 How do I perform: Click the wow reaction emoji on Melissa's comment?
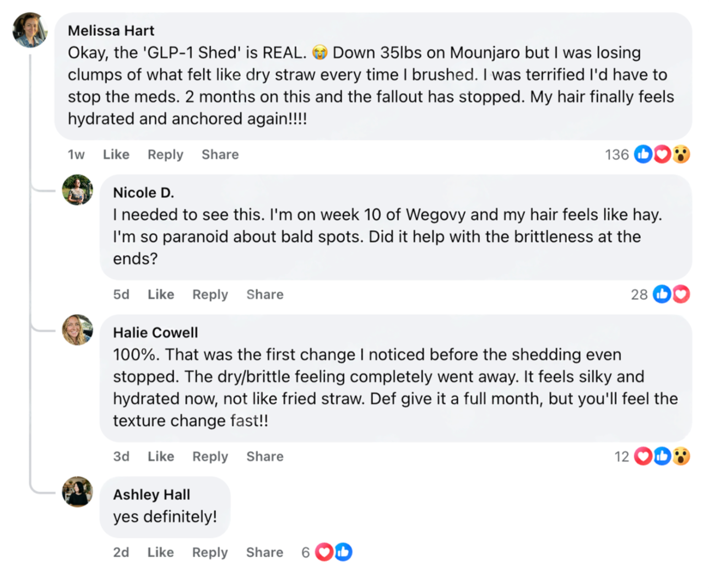point(681,154)
